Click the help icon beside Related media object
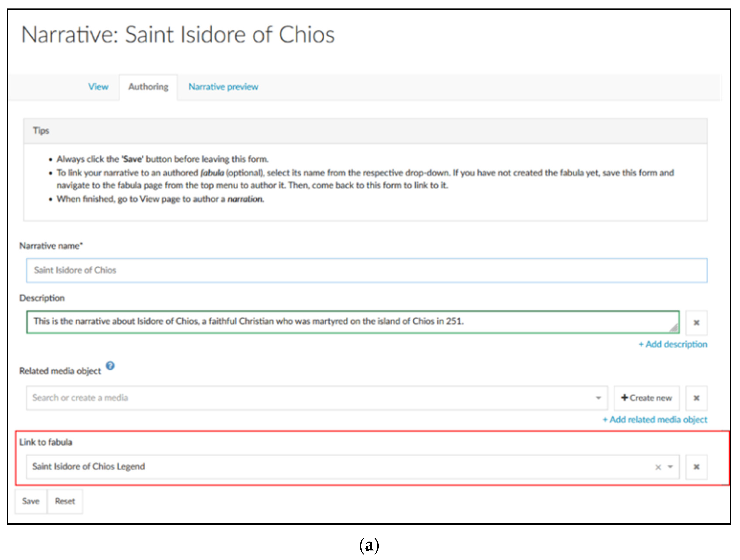 (x=110, y=366)
